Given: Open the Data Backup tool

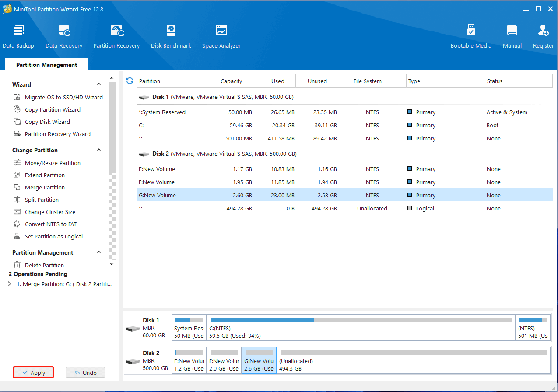Looking at the screenshot, I should pos(18,36).
